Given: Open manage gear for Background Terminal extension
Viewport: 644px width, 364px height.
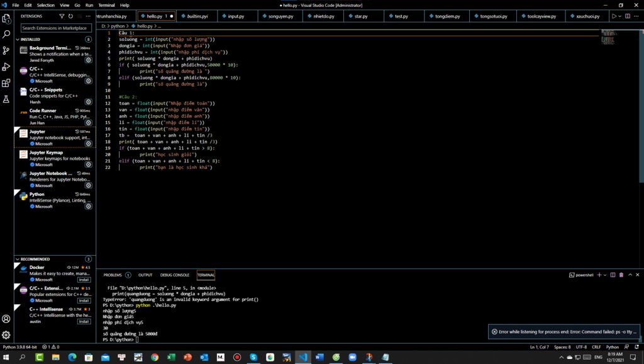Looking at the screenshot, I should coord(88,60).
